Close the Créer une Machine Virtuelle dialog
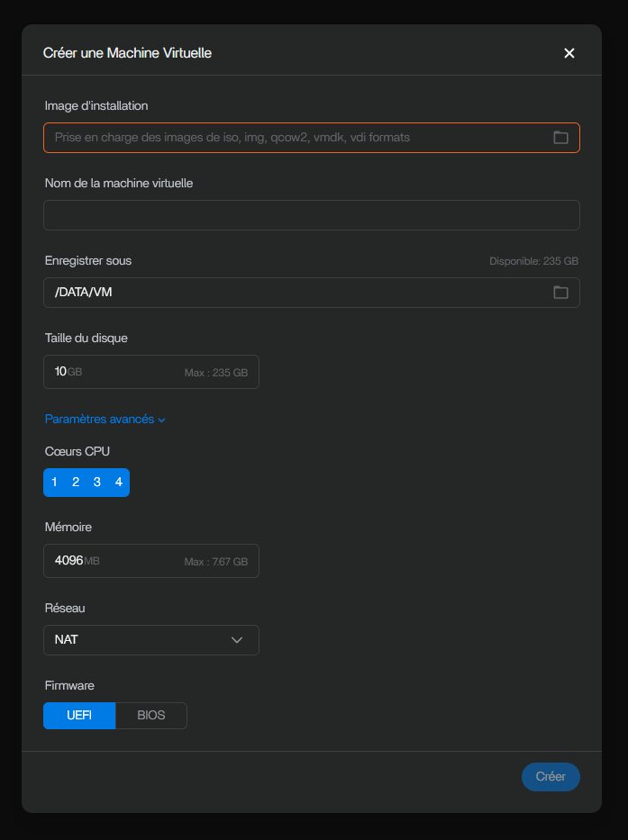The image size is (628, 840). pyautogui.click(x=569, y=53)
